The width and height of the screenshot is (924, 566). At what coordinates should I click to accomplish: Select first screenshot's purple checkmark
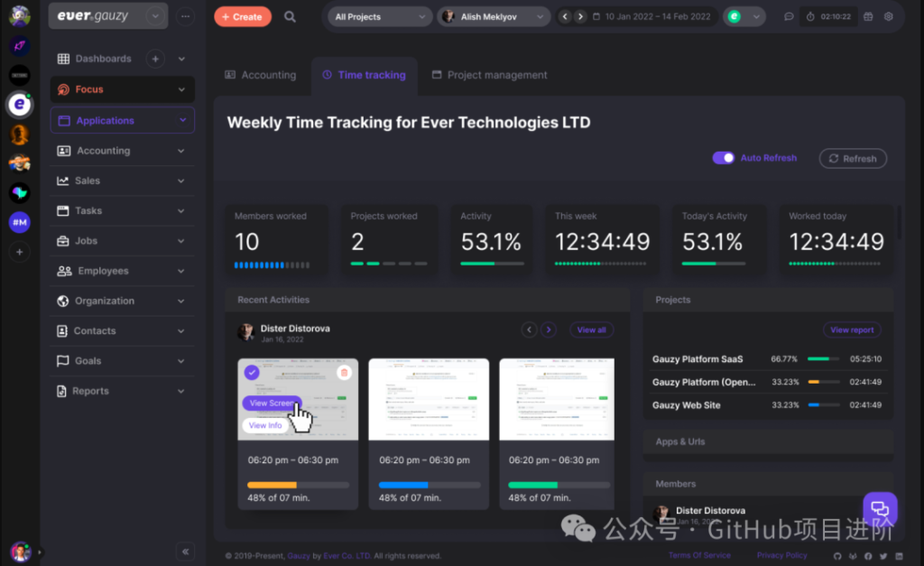[252, 373]
